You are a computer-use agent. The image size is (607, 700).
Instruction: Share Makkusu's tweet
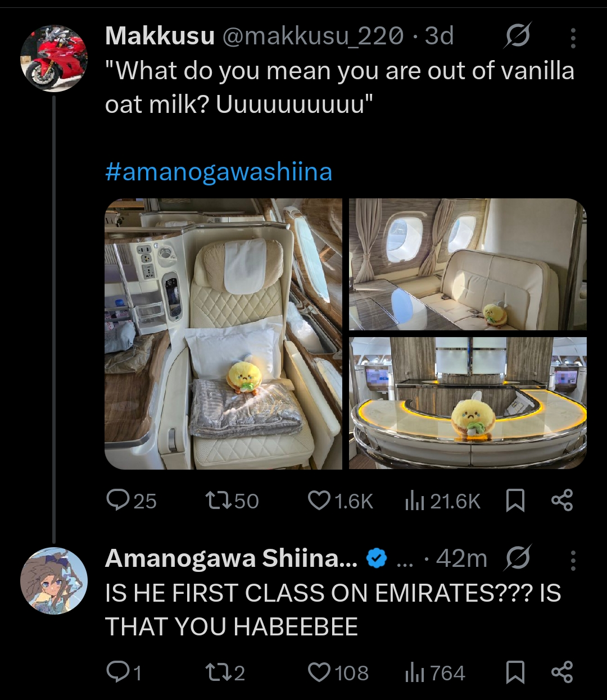pos(562,500)
